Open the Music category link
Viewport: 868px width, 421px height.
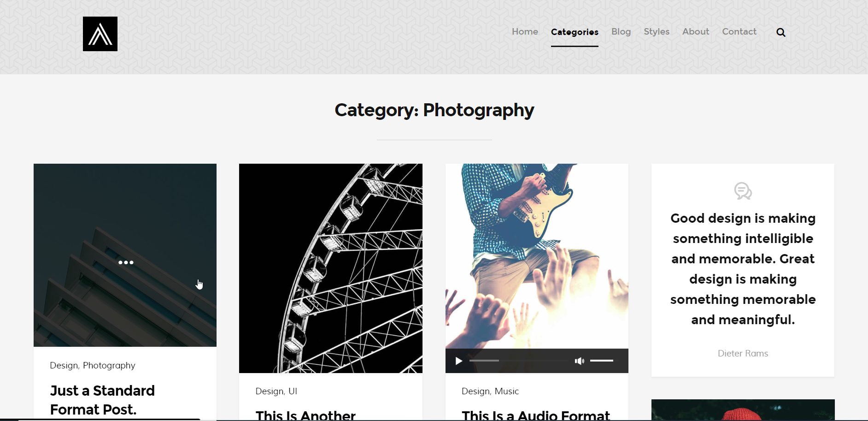pos(507,391)
